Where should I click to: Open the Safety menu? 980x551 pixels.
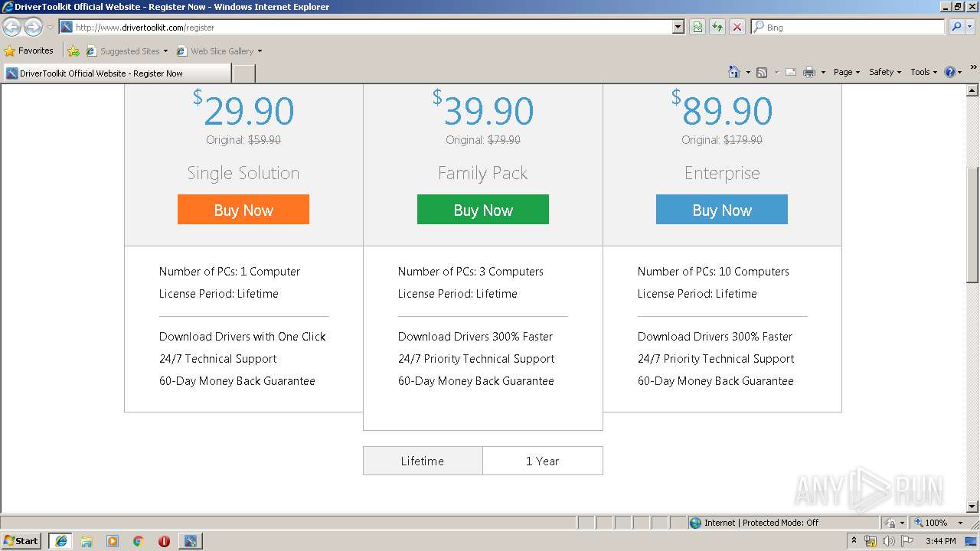pyautogui.click(x=885, y=72)
